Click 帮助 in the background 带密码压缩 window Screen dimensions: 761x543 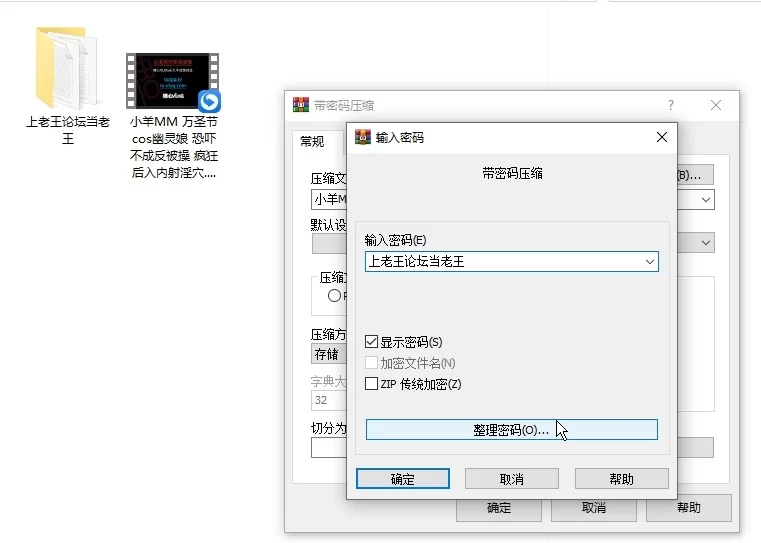[x=689, y=508]
